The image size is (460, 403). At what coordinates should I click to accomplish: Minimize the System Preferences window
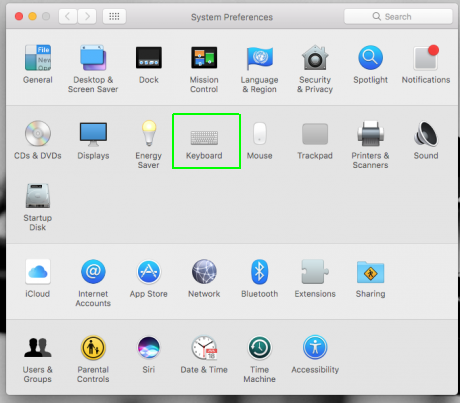point(32,16)
